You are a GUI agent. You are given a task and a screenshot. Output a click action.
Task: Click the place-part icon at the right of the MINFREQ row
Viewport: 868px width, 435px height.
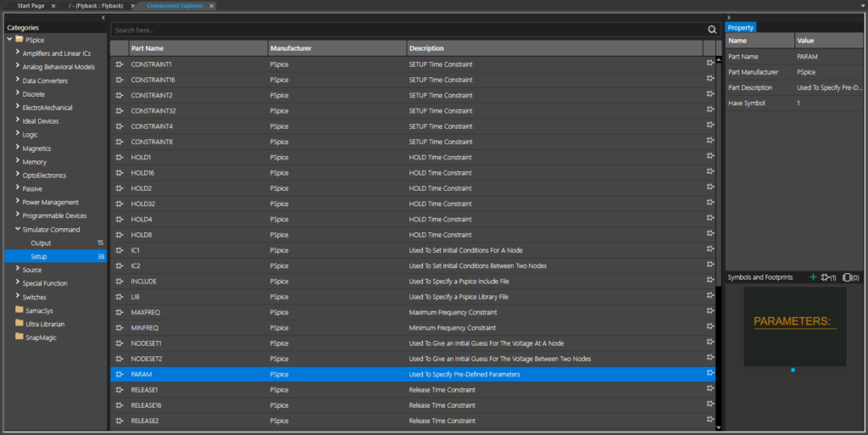coord(709,326)
